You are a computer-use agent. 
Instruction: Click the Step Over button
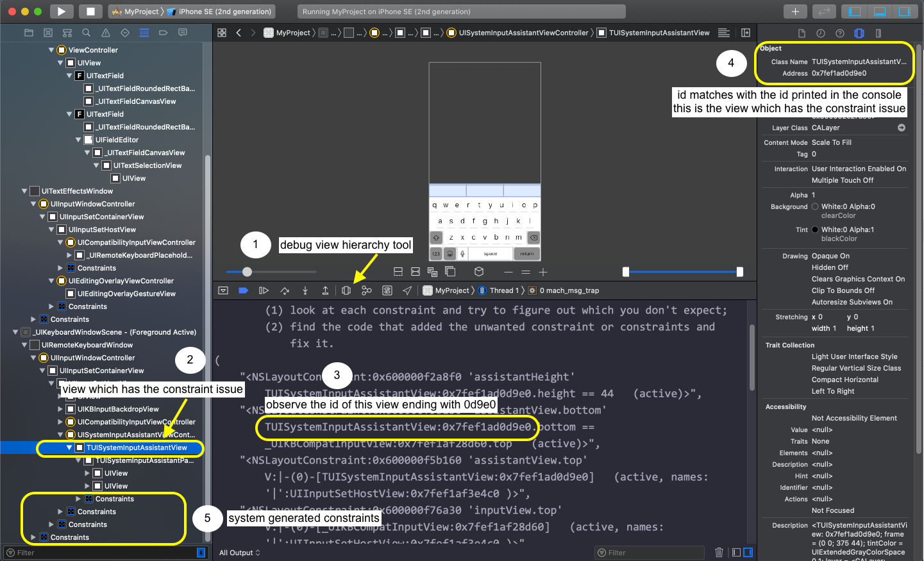pos(285,290)
